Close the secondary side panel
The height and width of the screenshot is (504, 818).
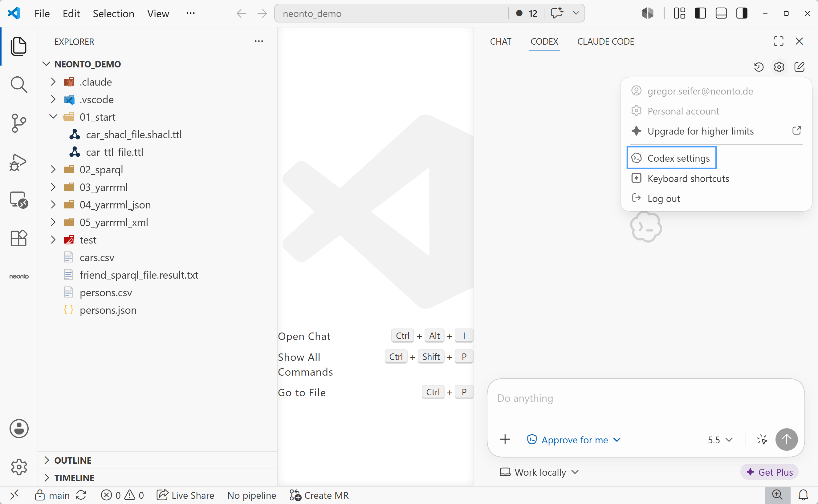799,41
